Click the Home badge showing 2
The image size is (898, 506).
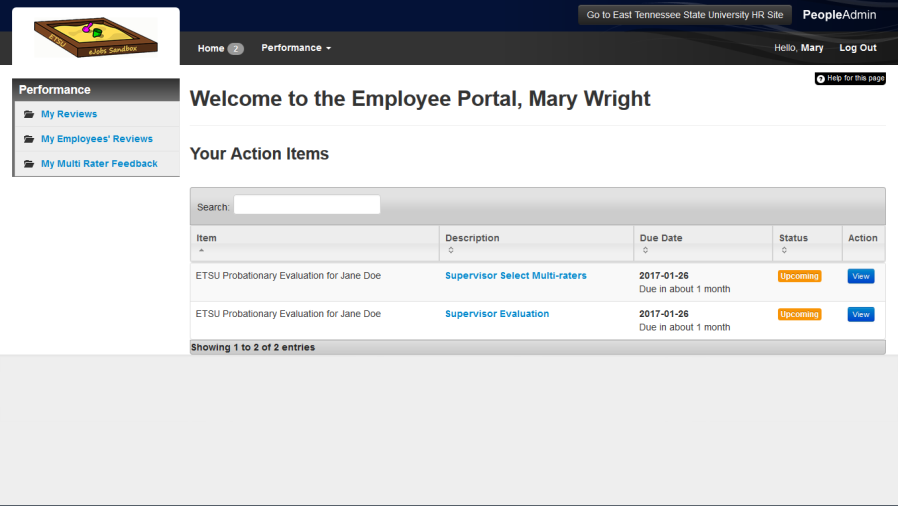tap(235, 48)
